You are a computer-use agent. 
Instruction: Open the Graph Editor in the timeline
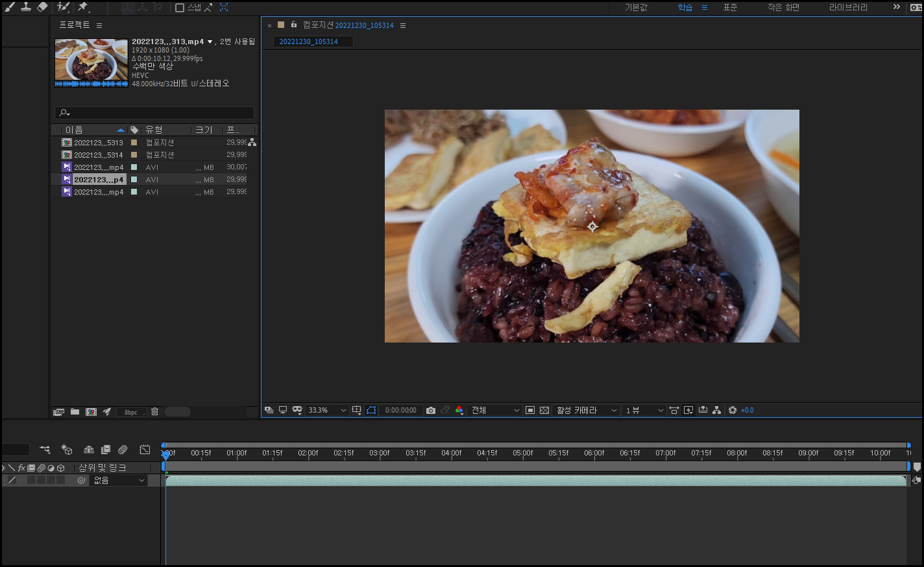pyautogui.click(x=145, y=450)
